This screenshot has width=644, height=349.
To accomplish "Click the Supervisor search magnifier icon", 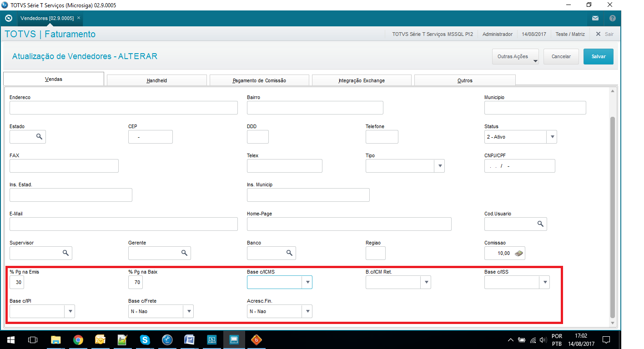I will pos(65,253).
